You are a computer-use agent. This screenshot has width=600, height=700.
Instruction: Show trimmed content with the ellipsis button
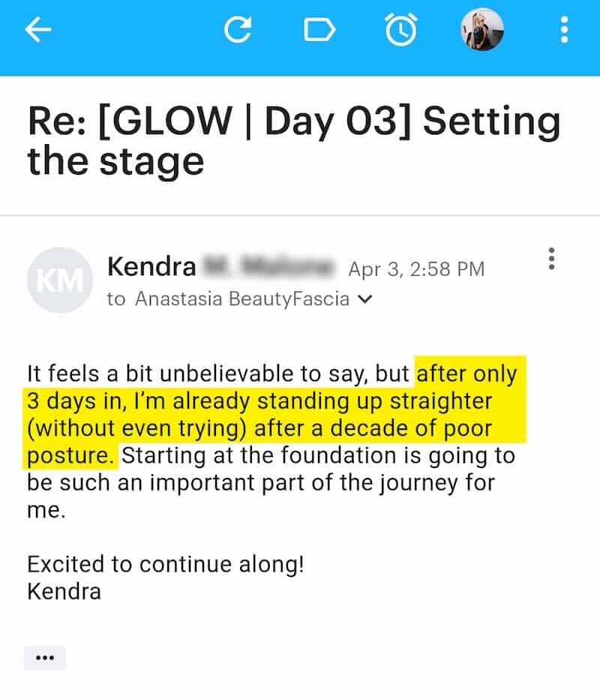pos(45,658)
